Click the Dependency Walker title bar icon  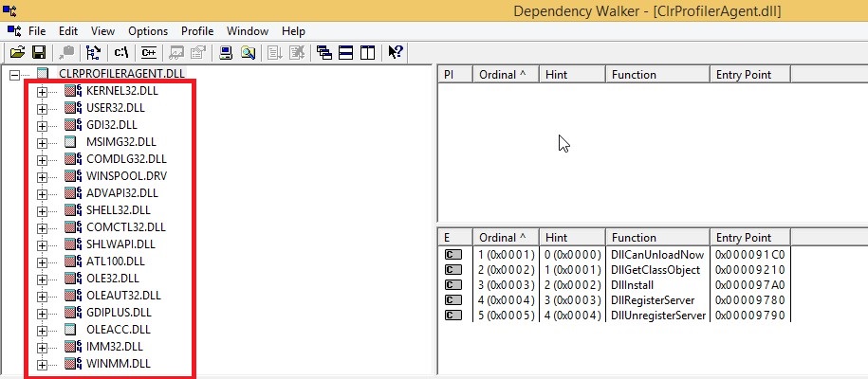9,9
